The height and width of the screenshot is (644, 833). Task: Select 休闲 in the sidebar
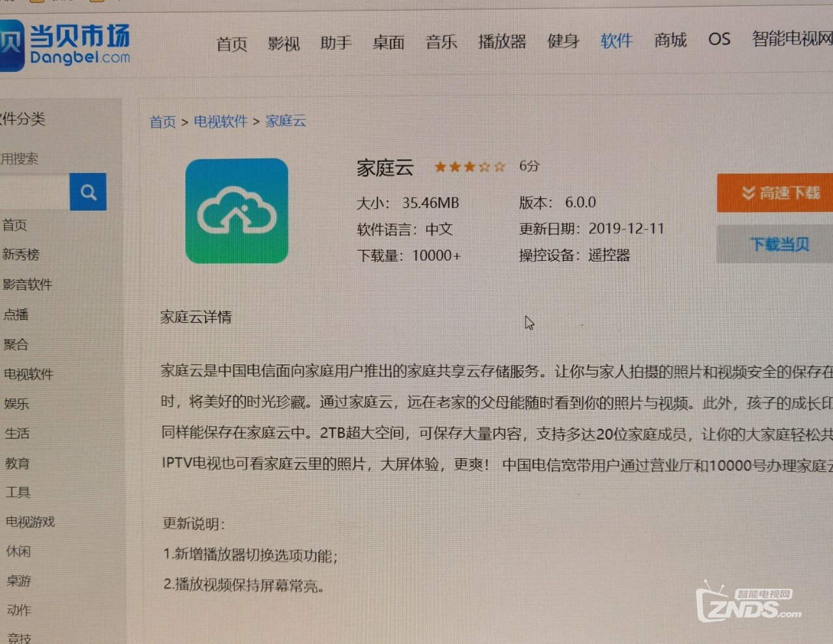click(19, 551)
